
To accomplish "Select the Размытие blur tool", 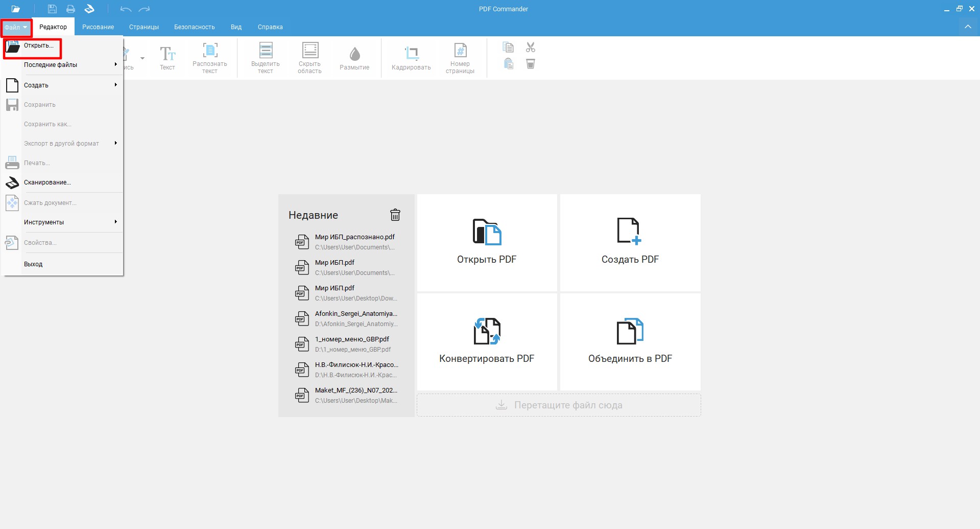I will [x=354, y=58].
